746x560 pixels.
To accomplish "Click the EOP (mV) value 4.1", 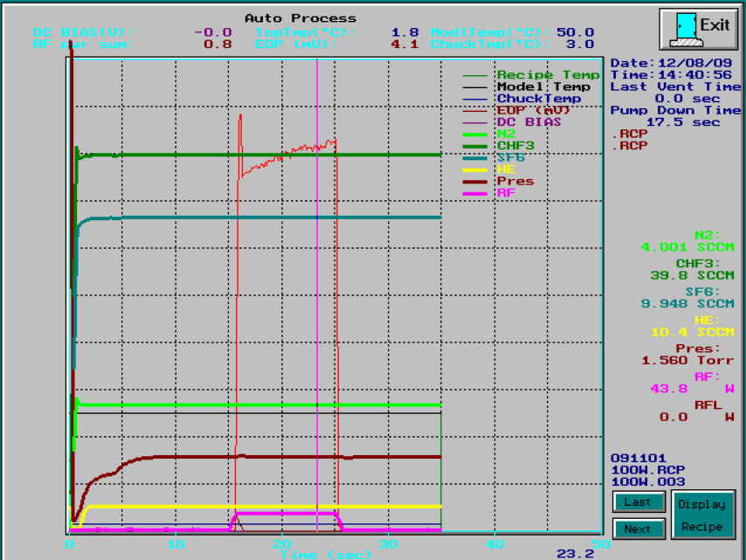I will point(404,45).
